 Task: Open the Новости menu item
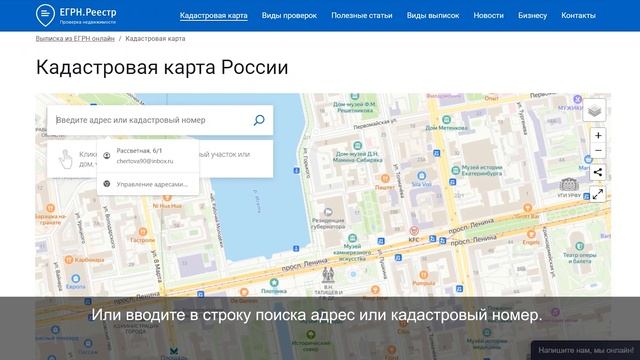point(488,16)
